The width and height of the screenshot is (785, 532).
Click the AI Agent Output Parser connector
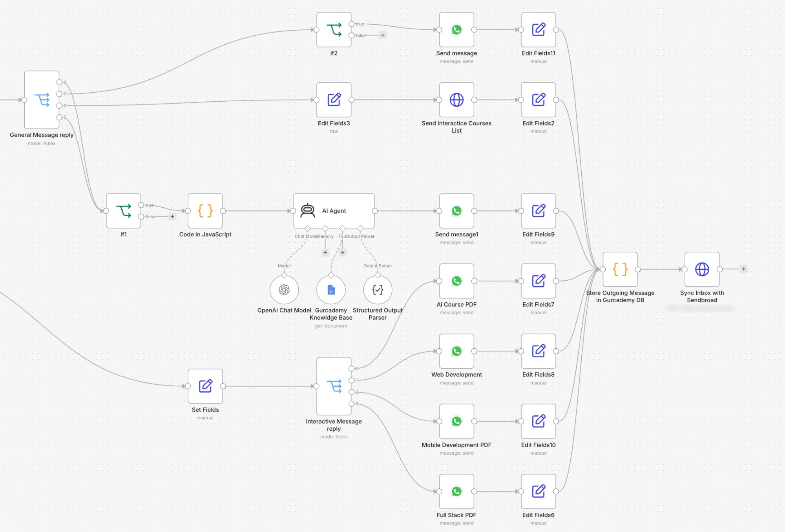360,228
